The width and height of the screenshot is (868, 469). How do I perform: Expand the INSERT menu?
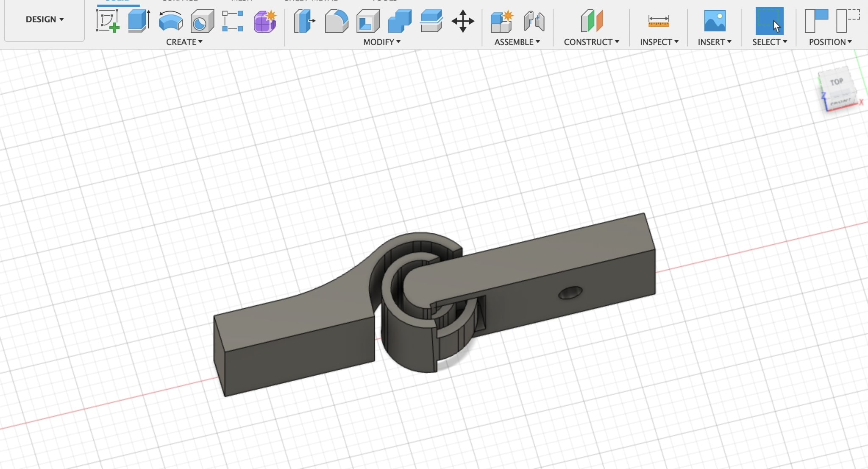pos(715,42)
